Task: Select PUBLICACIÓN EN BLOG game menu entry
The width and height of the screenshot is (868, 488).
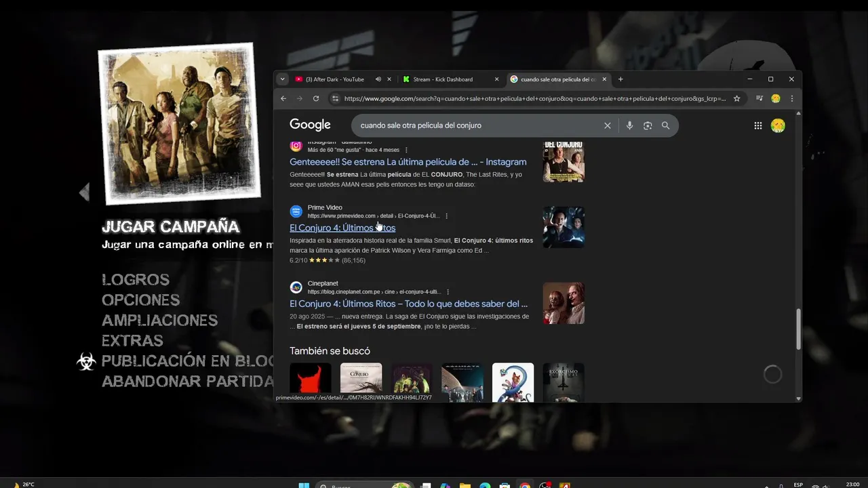Action: pyautogui.click(x=187, y=361)
